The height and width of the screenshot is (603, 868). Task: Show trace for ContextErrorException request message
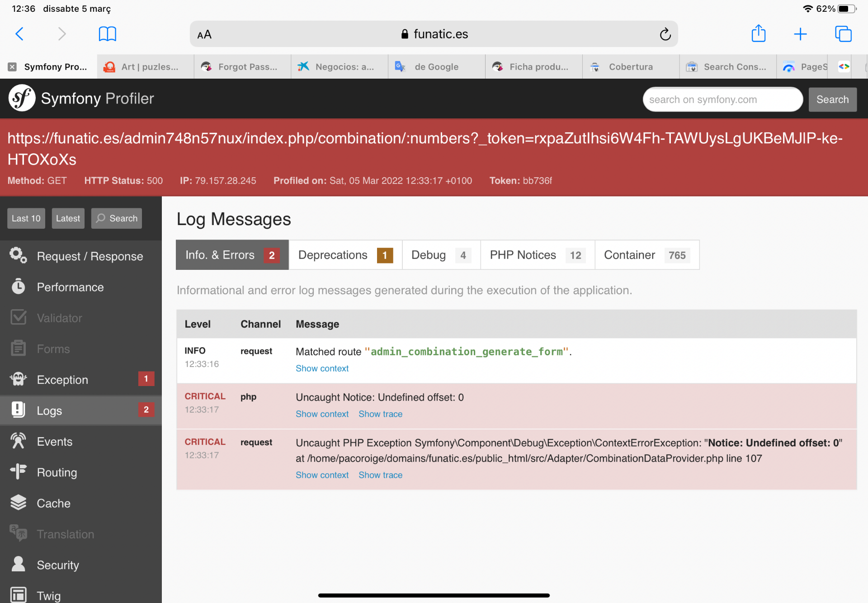[380, 475]
